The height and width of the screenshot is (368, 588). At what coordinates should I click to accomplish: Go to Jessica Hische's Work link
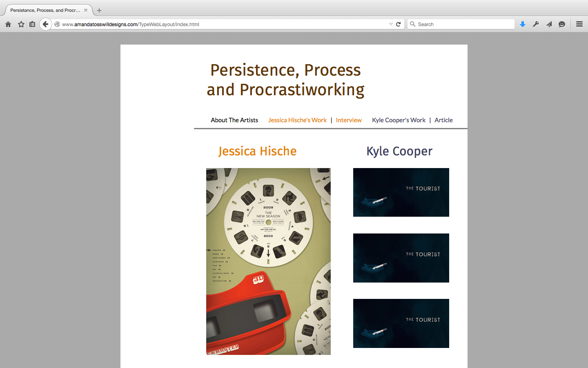(x=297, y=120)
